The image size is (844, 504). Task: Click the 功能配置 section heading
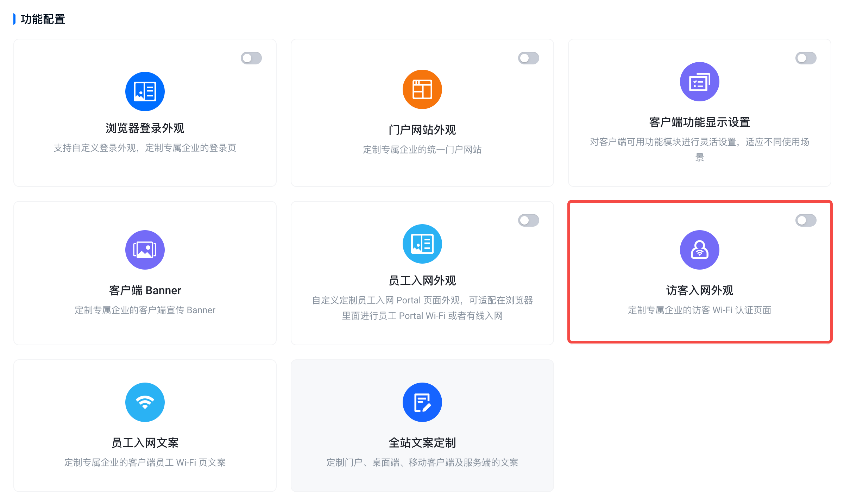pyautogui.click(x=43, y=19)
